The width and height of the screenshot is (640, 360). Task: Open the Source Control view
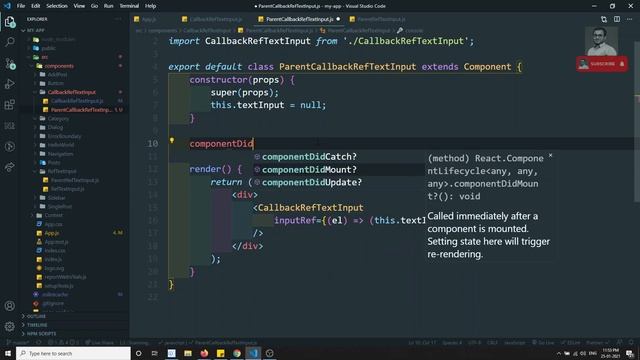point(10,63)
